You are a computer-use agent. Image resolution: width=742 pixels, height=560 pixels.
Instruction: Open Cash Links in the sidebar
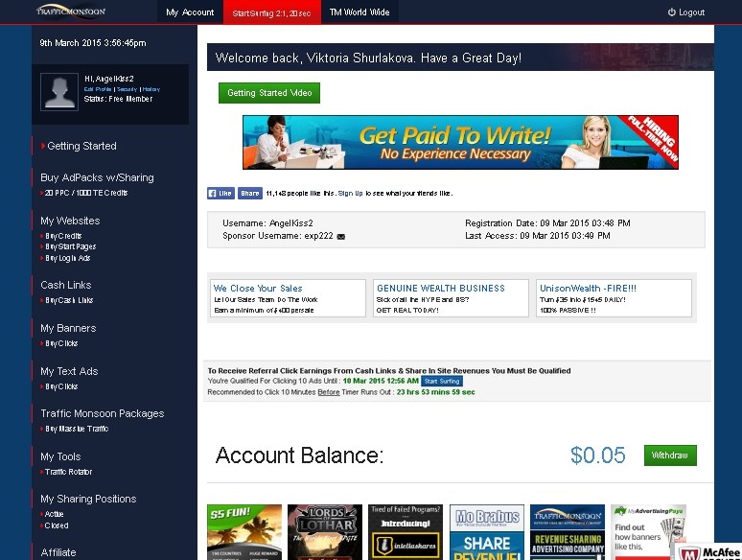click(x=66, y=285)
